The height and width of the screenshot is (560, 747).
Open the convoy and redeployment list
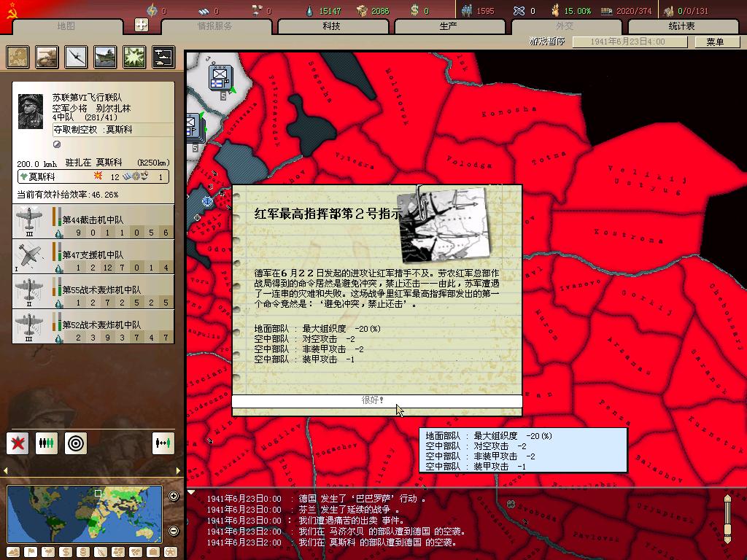click(163, 57)
